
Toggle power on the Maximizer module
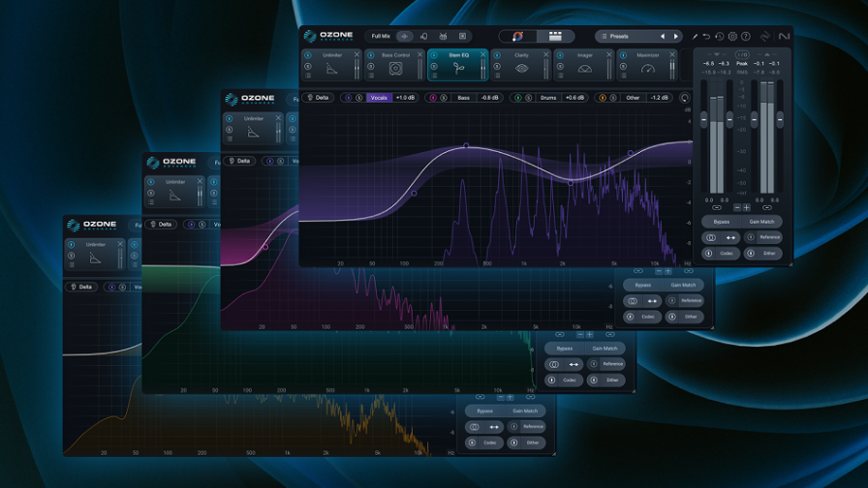click(623, 55)
